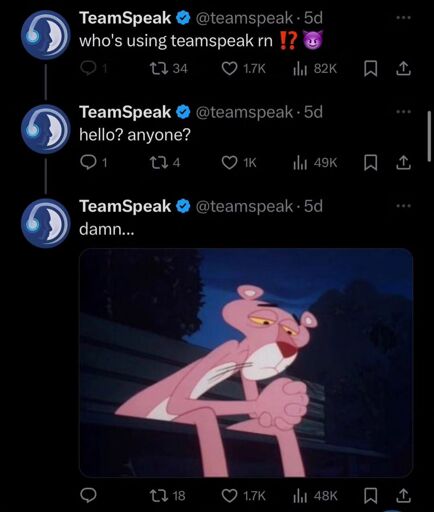Share the "damn..." tweet
This screenshot has height=512, width=434.
403,495
